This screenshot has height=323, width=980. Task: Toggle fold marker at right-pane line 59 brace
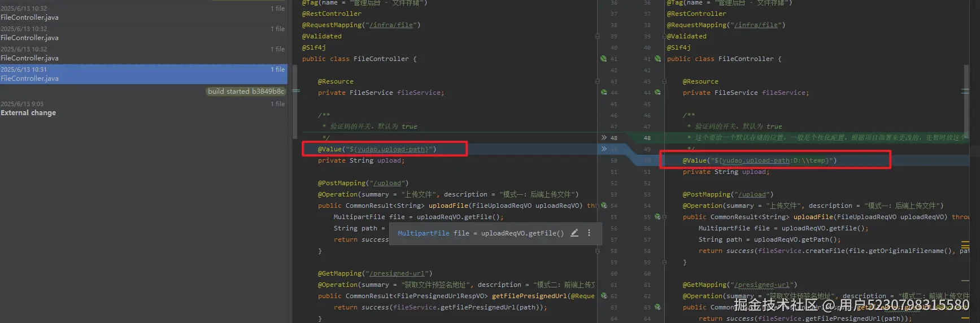(x=664, y=262)
